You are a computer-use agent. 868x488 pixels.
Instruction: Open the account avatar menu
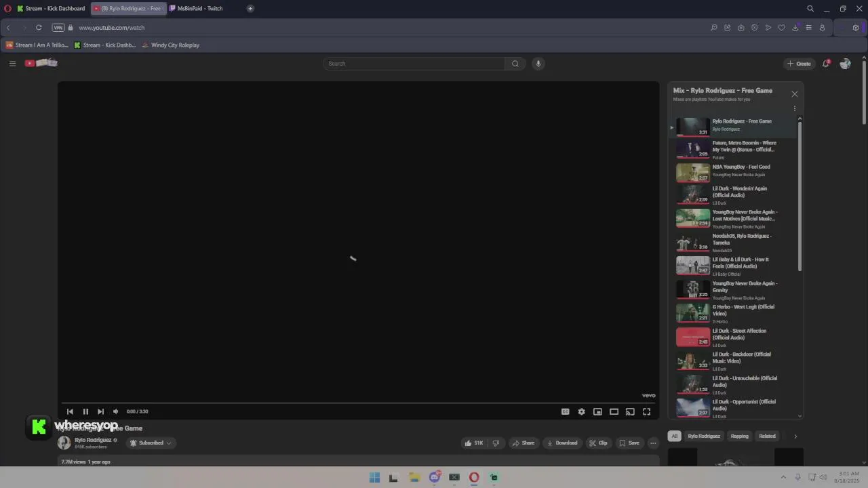pyautogui.click(x=845, y=64)
